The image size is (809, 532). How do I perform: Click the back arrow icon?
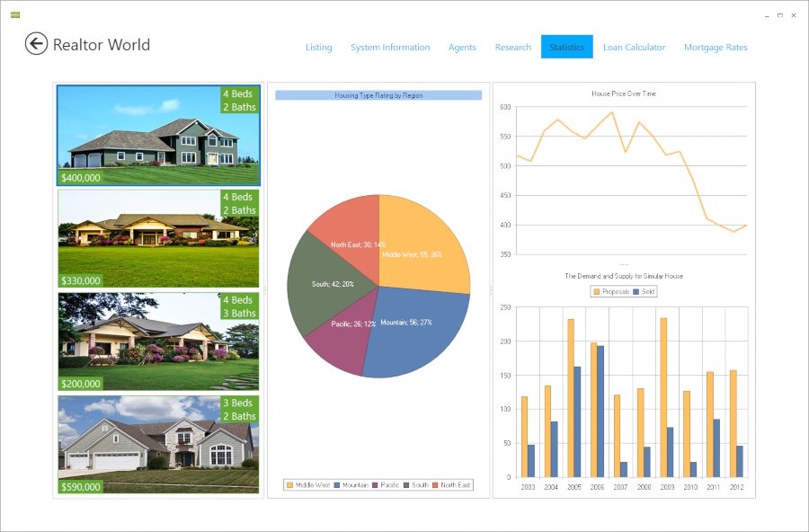pyautogui.click(x=36, y=44)
